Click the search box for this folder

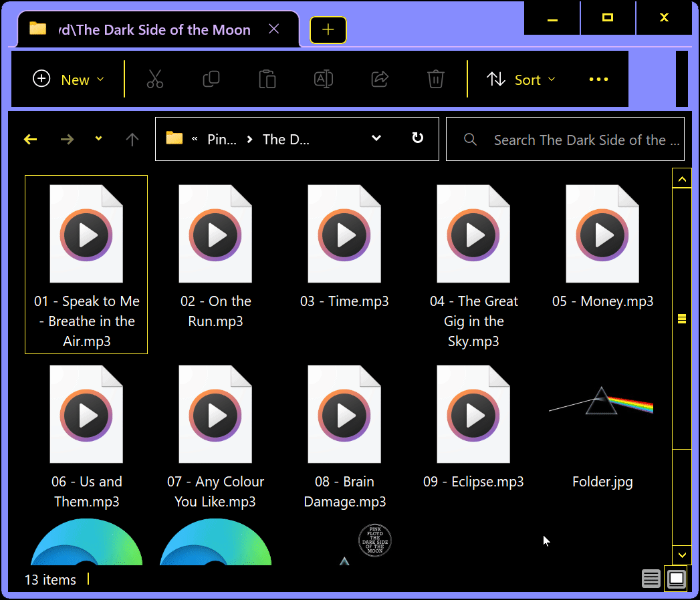(x=575, y=140)
